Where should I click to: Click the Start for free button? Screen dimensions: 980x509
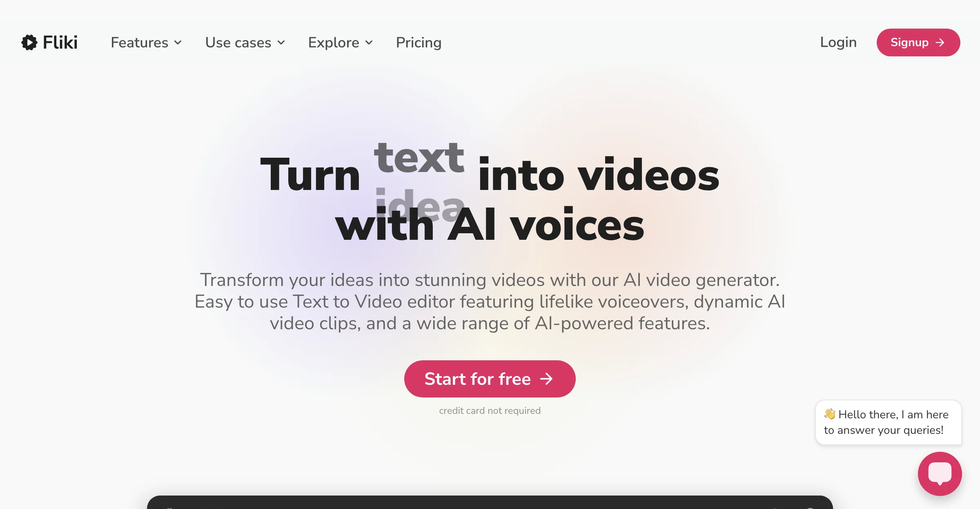[489, 379]
